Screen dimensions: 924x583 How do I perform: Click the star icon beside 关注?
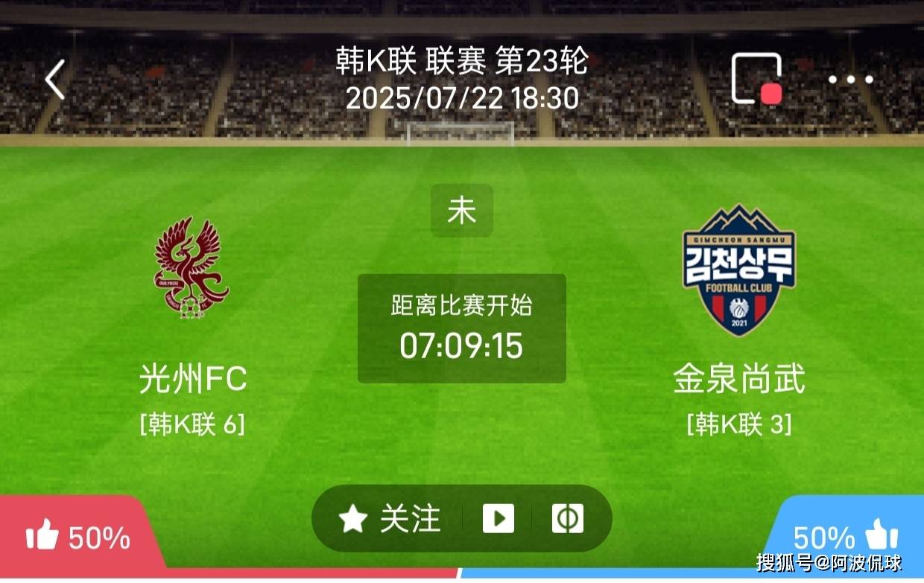tap(353, 519)
